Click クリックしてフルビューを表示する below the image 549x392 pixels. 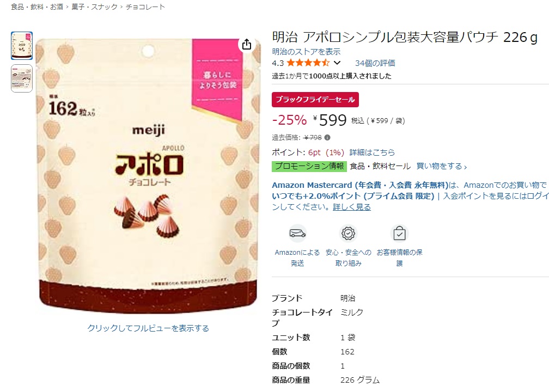148,328
